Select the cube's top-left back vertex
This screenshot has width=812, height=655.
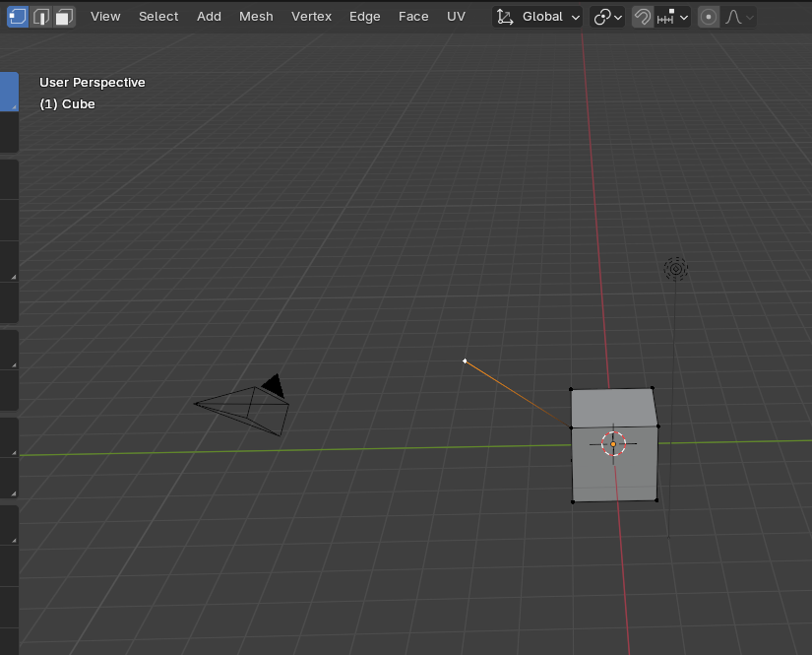[x=571, y=389]
